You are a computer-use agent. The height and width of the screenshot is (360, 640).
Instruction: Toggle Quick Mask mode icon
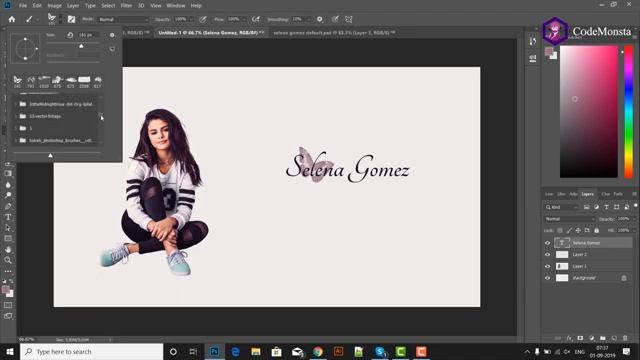click(x=8, y=305)
